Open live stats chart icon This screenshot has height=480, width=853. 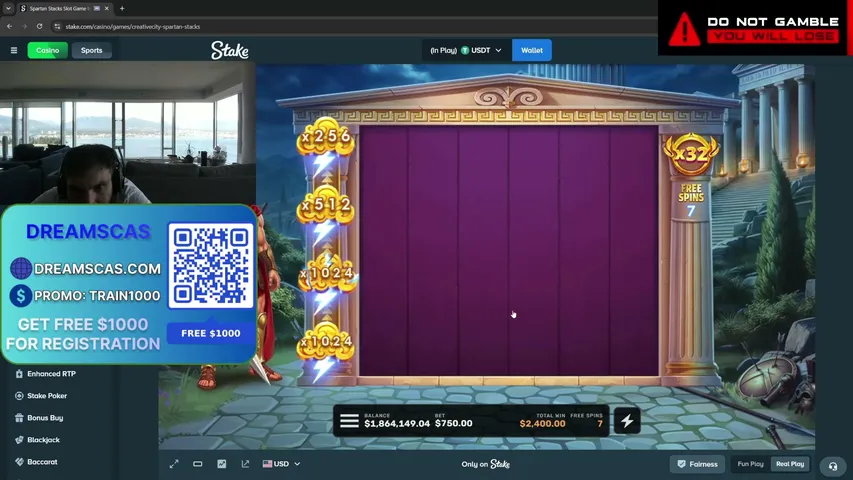[x=221, y=464]
